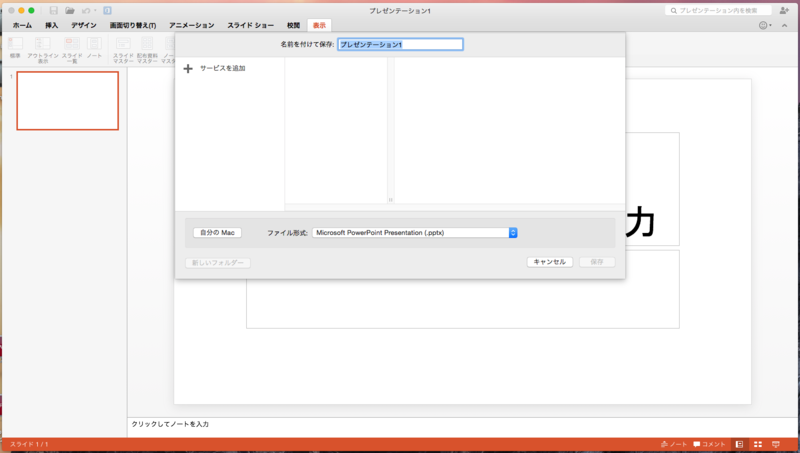
Task: Switch to スライド一覧 view in ribbon
Action: tap(72, 50)
